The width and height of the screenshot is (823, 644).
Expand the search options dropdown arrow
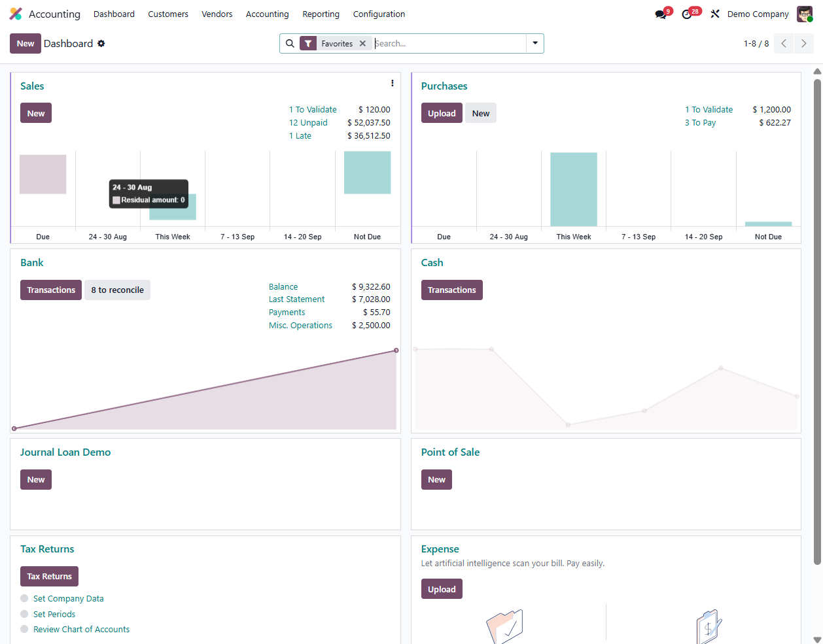(x=535, y=44)
